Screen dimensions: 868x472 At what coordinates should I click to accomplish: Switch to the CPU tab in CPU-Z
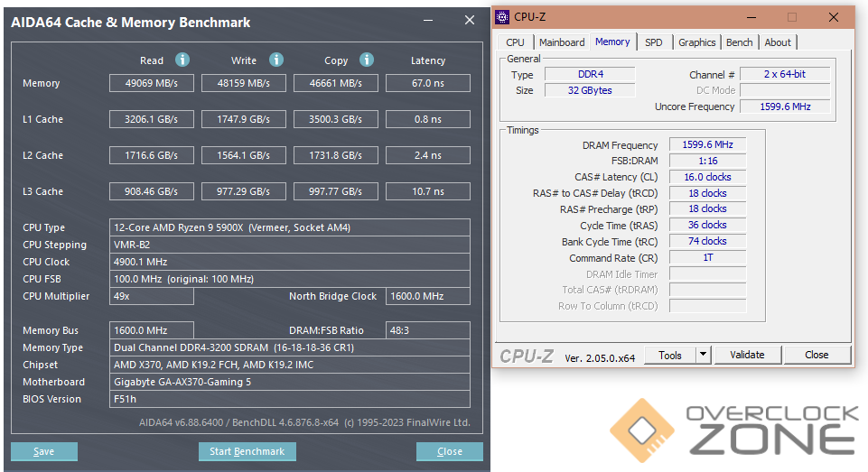tap(515, 42)
